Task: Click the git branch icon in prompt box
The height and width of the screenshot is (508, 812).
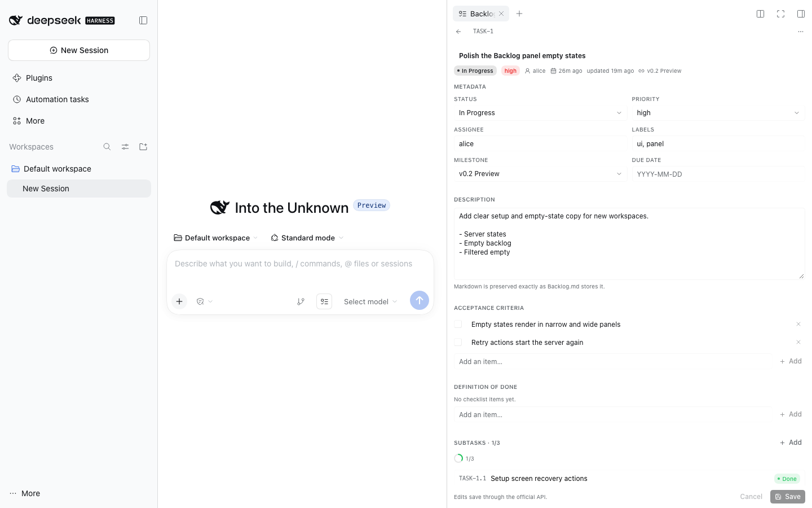Action: (301, 301)
